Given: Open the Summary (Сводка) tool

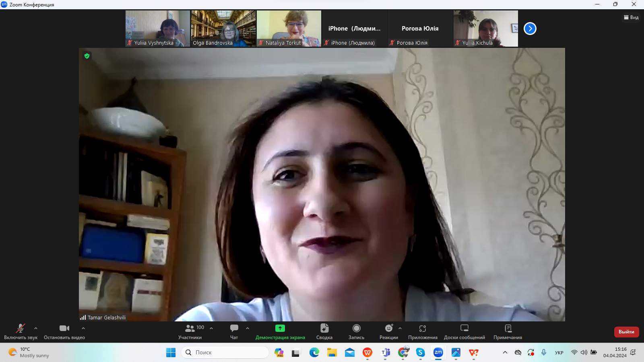Looking at the screenshot, I should [324, 328].
